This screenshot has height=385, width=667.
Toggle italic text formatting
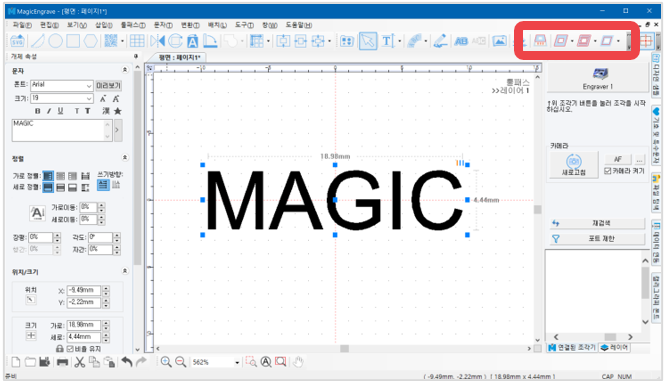tap(48, 111)
